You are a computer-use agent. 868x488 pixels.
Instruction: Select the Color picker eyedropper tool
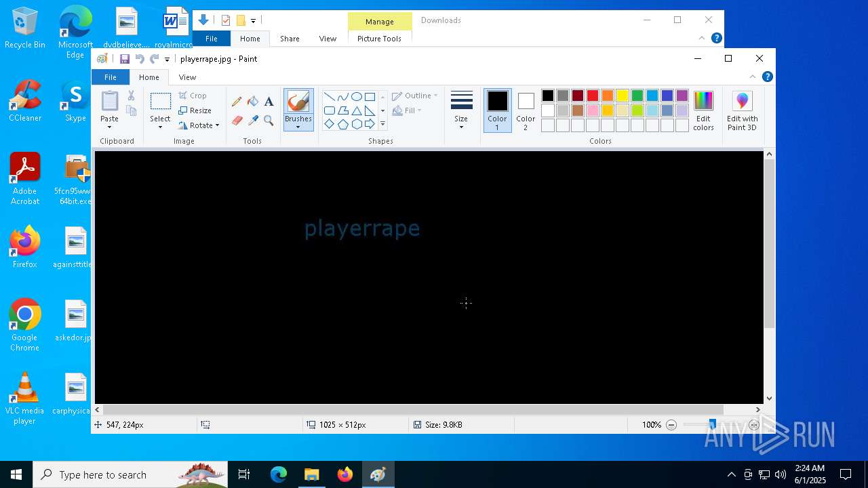253,121
